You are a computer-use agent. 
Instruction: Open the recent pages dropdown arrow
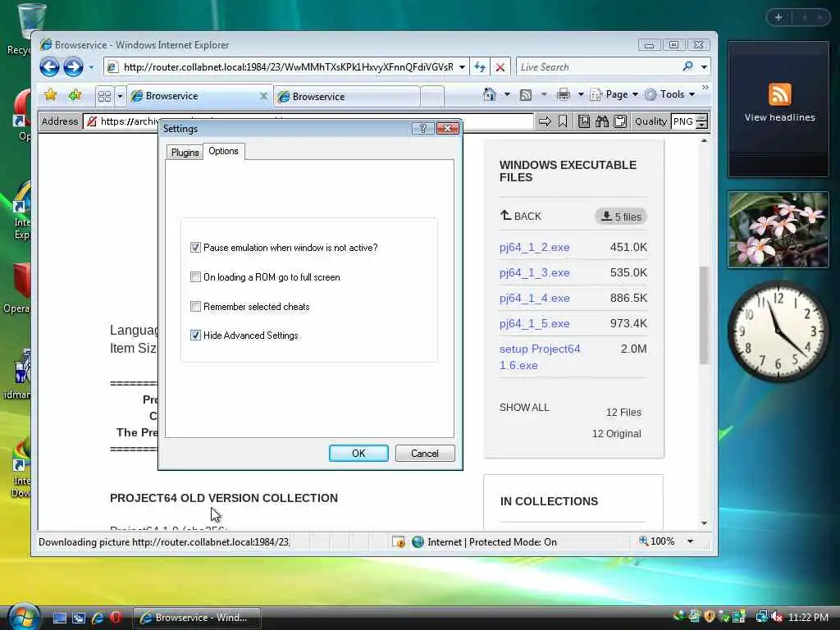point(91,67)
